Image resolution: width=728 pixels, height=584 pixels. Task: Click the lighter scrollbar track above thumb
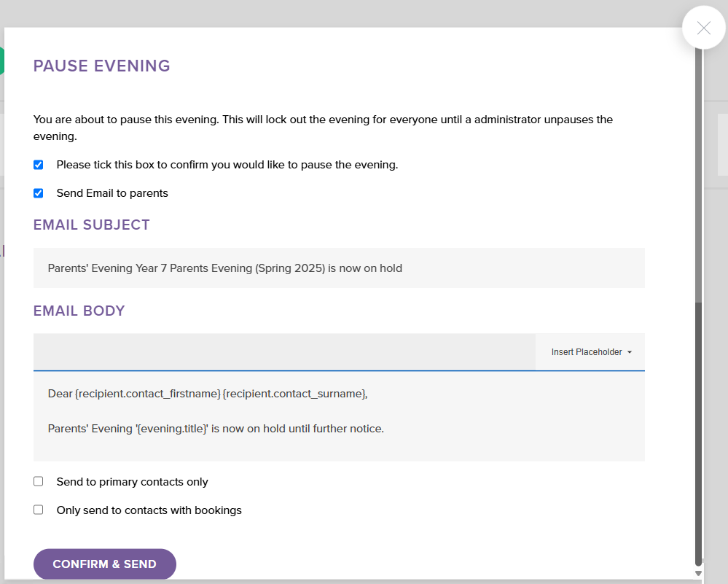(699, 175)
